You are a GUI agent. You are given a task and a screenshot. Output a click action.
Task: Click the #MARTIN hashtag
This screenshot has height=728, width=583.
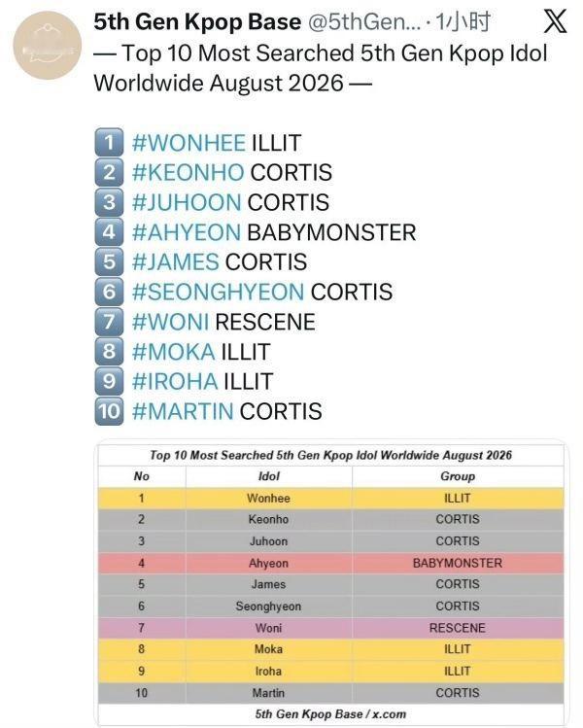pos(183,411)
